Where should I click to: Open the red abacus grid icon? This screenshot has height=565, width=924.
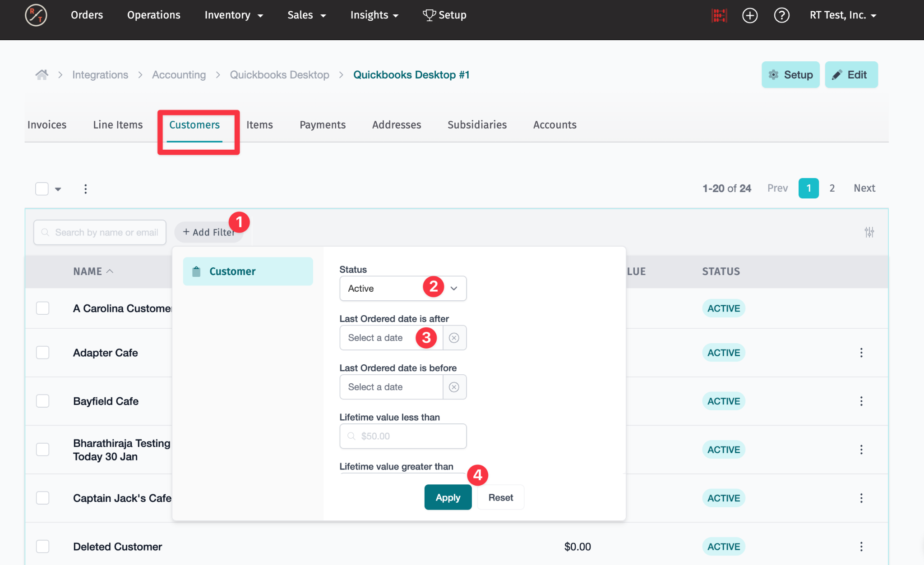coord(719,15)
